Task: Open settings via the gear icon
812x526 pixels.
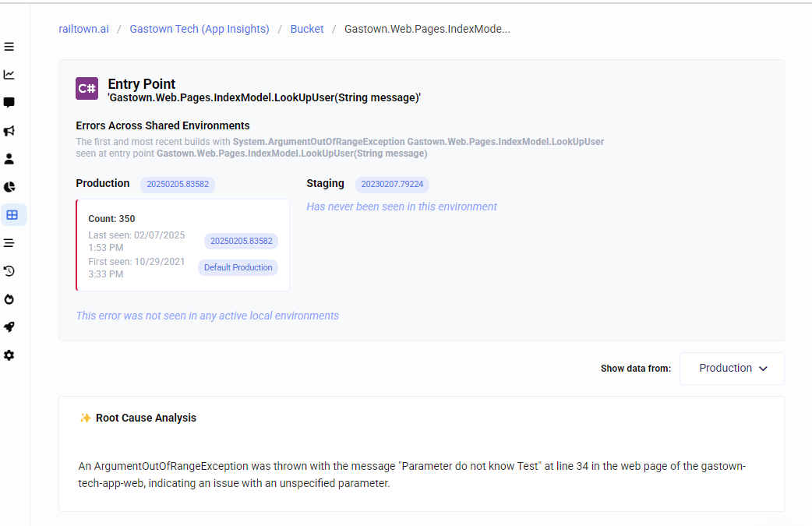Action: (9, 355)
